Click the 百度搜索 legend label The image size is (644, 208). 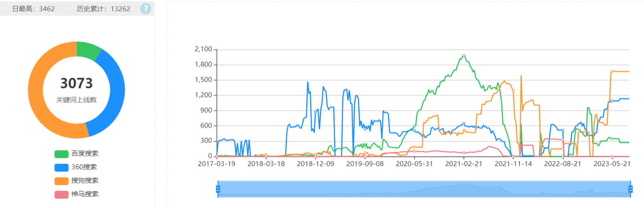pyautogui.click(x=85, y=154)
